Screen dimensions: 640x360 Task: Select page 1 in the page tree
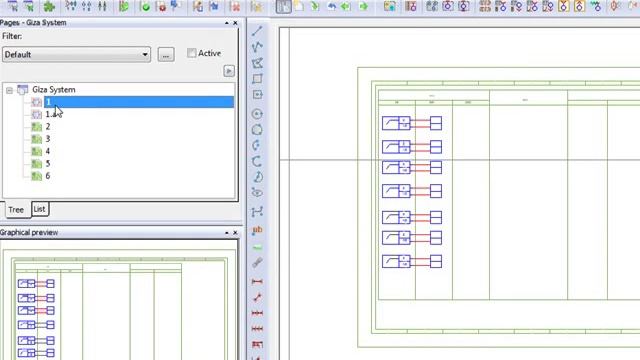[x=139, y=102]
